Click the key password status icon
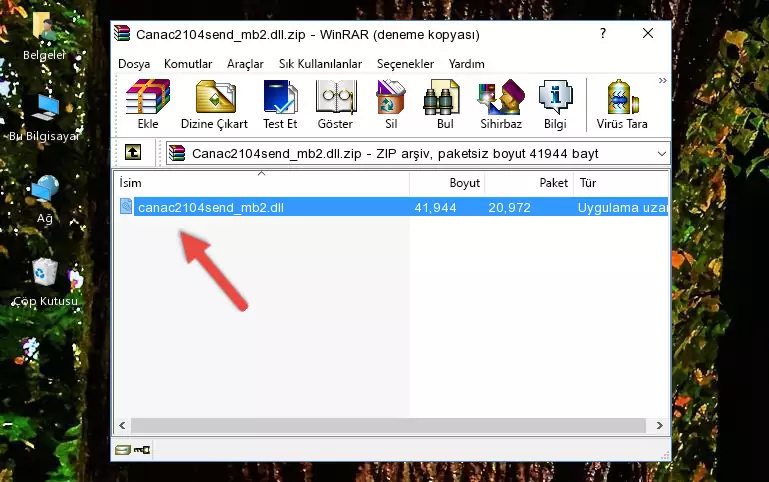This screenshot has width=769, height=482. [142, 449]
